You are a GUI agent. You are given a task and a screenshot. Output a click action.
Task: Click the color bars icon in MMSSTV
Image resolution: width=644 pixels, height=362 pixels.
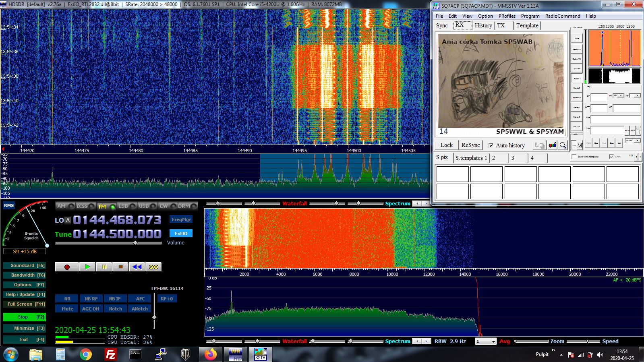[552, 145]
